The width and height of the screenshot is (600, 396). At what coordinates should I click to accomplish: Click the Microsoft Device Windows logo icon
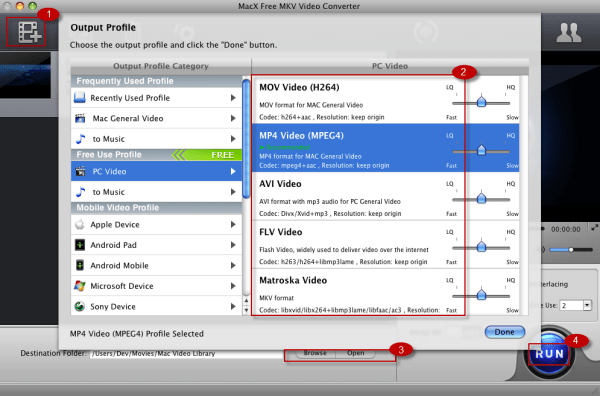[x=80, y=286]
